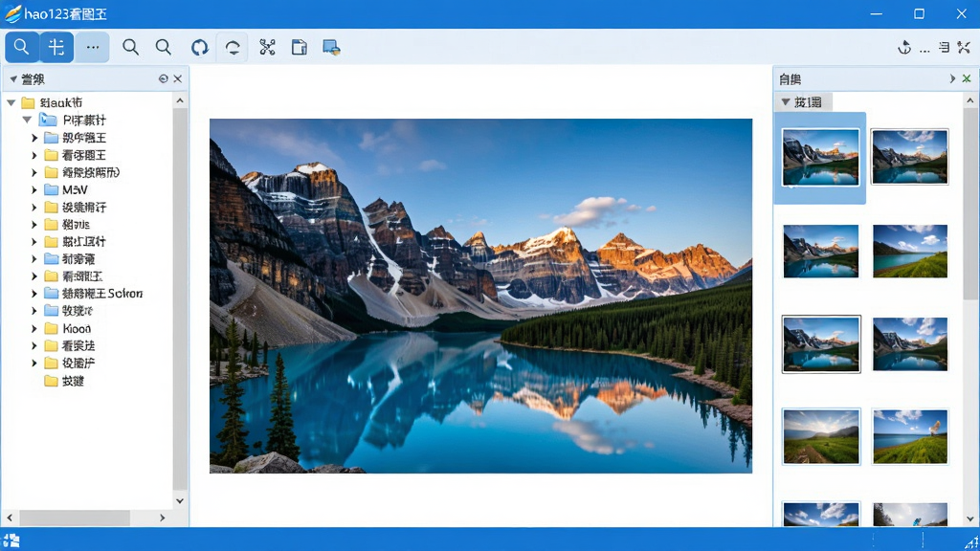Click the blue highlighted magnifier button
980x551 pixels.
22,47
